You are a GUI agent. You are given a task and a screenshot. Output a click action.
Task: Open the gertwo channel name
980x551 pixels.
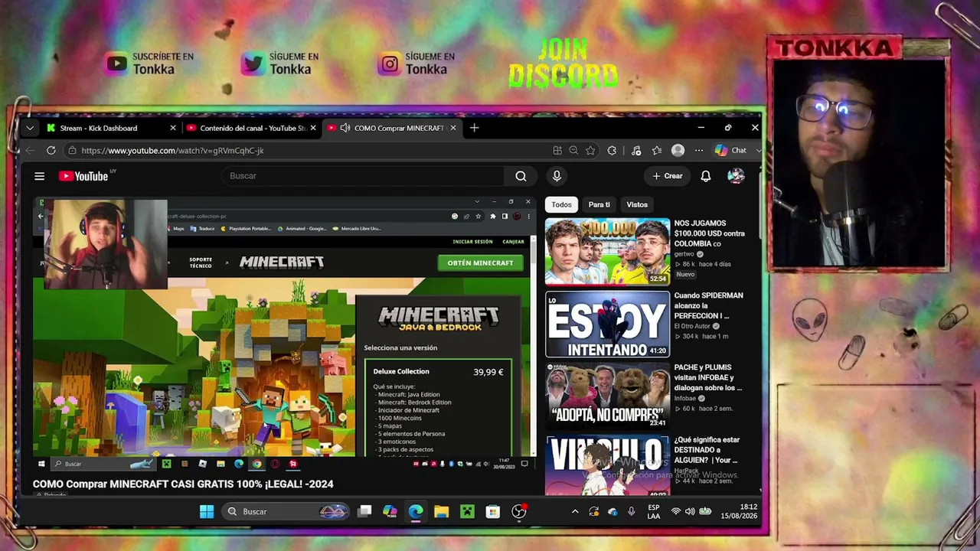click(x=684, y=253)
